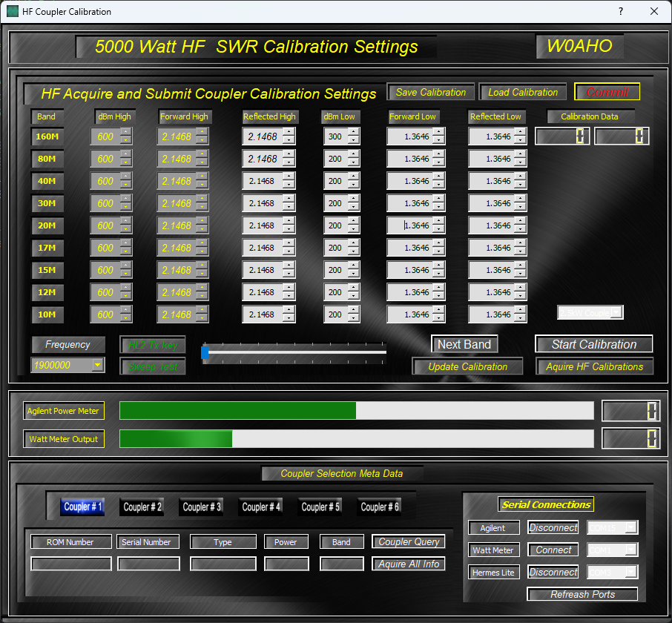
Task: Increase 160M Reflected High with up arrow
Action: tap(289, 133)
